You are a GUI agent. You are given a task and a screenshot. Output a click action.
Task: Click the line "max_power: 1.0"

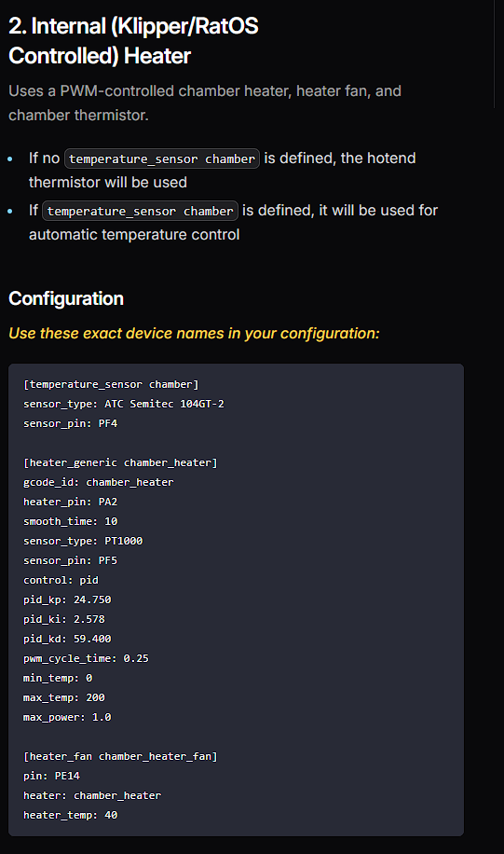point(67,718)
